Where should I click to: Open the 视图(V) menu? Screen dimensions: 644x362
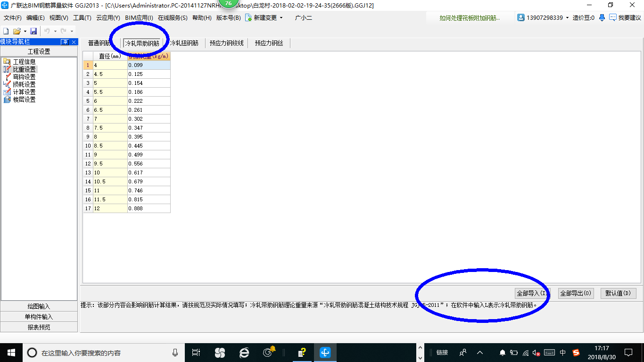point(58,17)
